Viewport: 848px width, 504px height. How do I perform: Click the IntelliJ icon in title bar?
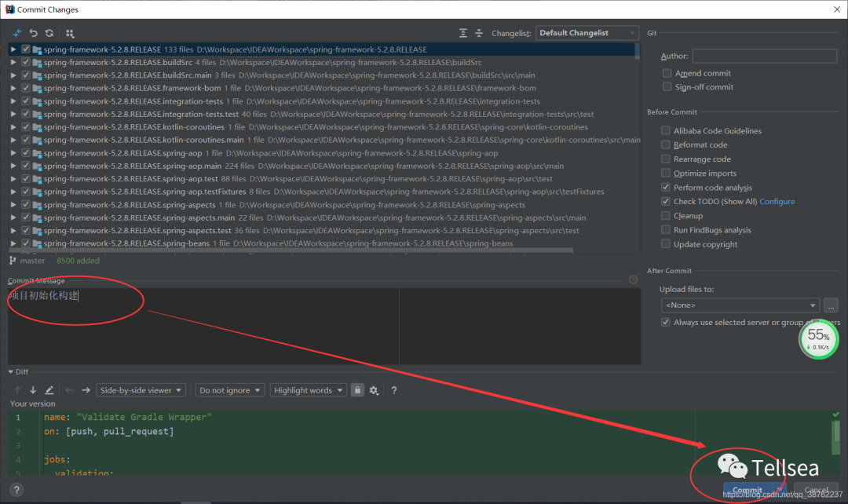(9, 9)
